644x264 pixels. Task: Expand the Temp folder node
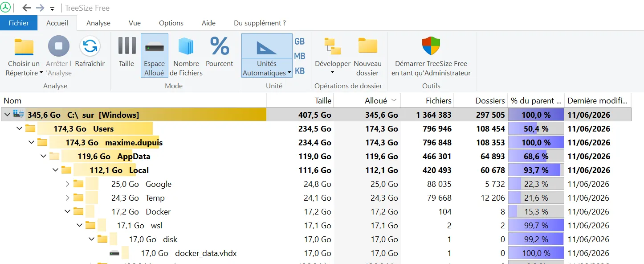click(67, 198)
